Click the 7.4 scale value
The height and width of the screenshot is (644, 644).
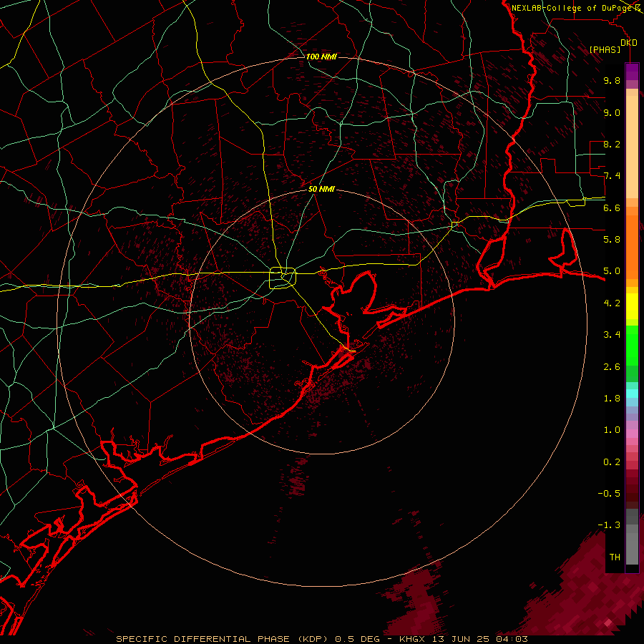click(612, 176)
